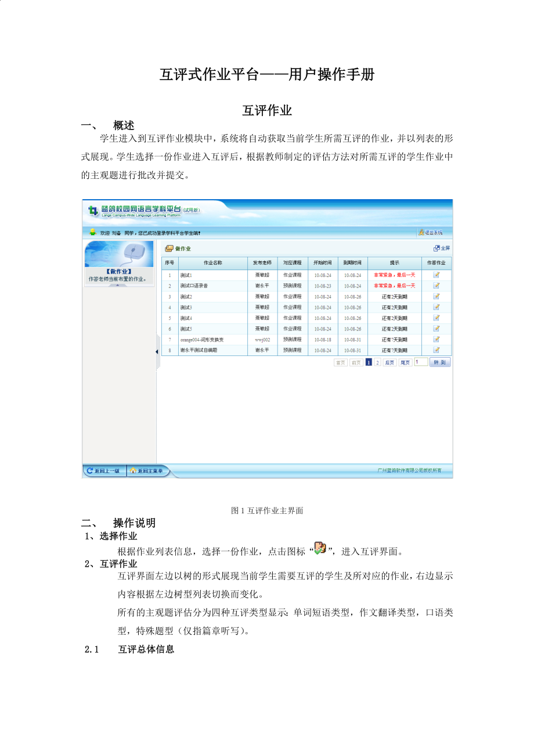Click 尾页 last page button
The image size is (534, 756).
(x=405, y=362)
